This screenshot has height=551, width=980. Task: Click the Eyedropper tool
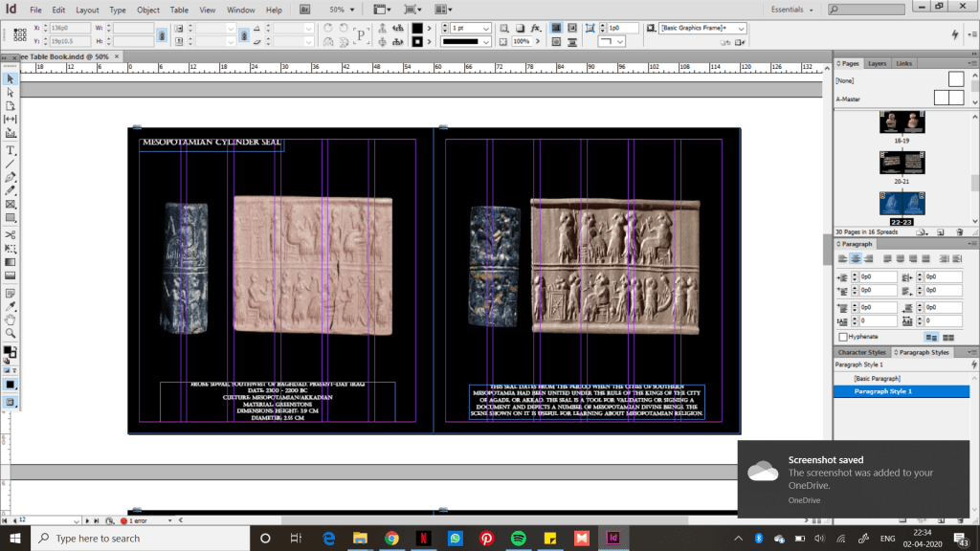coord(11,304)
